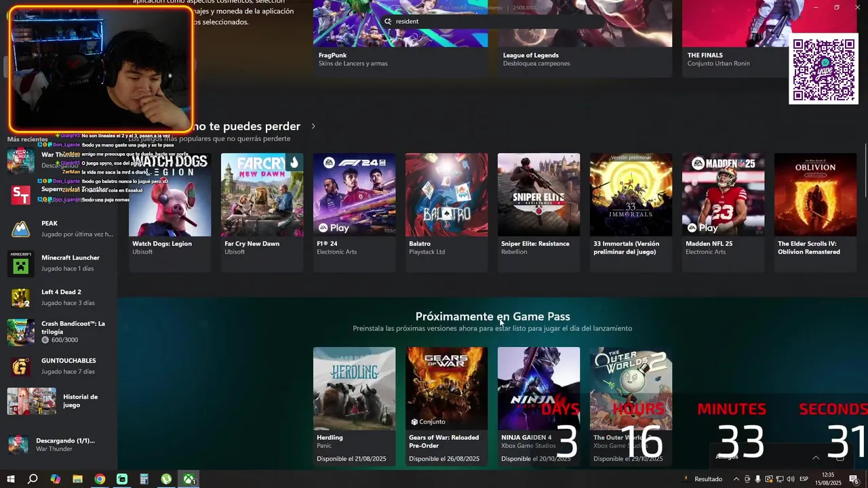868x488 pixels.
Task: Open Windows Search from the taskbar
Action: point(33,479)
